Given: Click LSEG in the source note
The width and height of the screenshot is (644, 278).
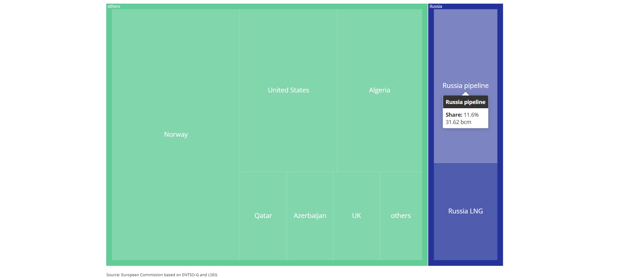Looking at the screenshot, I should coord(212,275).
